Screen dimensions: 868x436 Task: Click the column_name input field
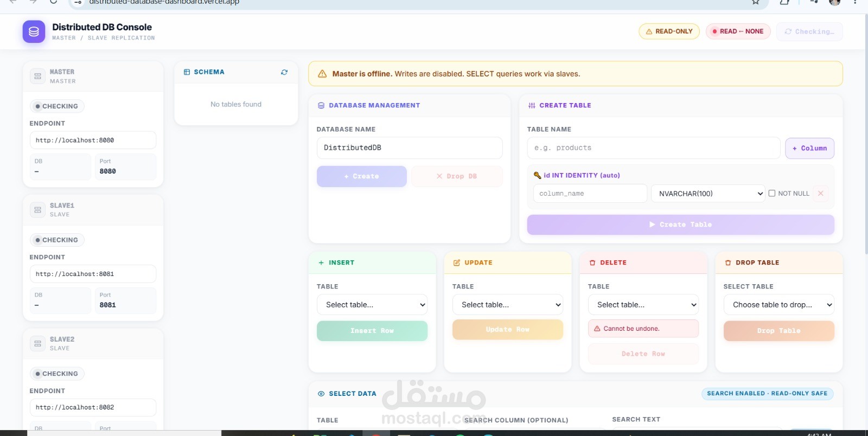click(x=590, y=194)
